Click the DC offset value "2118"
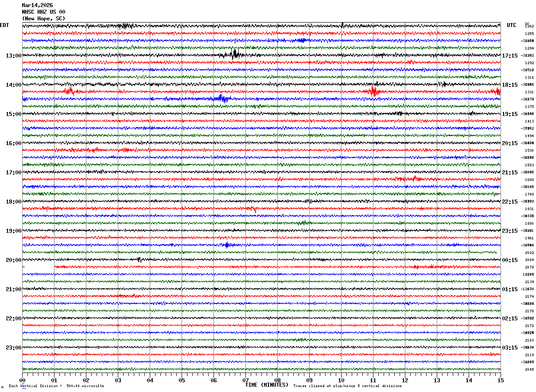 pyautogui.click(x=529, y=355)
